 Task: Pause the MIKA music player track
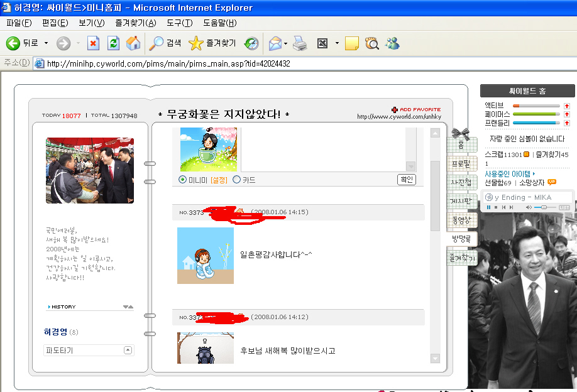[x=488, y=207]
